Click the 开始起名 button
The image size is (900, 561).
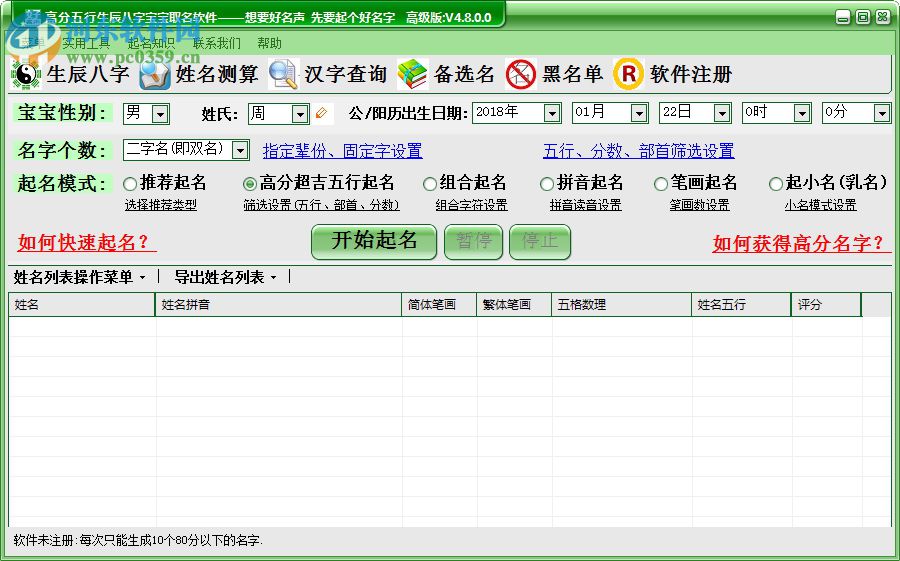[374, 241]
